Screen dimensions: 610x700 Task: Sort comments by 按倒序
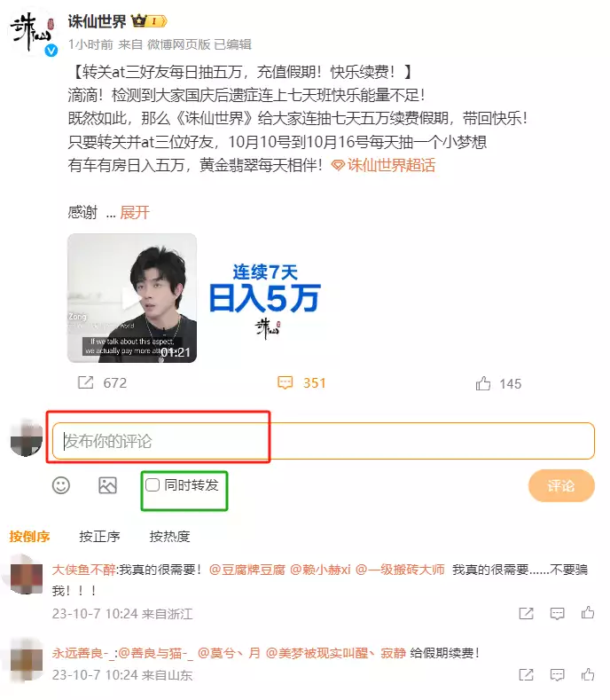[x=29, y=536]
